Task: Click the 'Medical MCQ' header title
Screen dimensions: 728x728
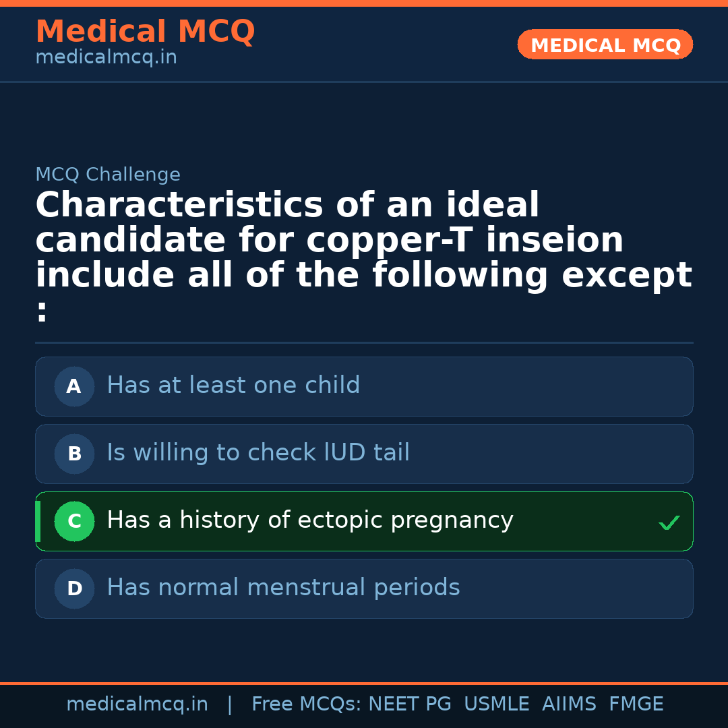Action: click(145, 32)
